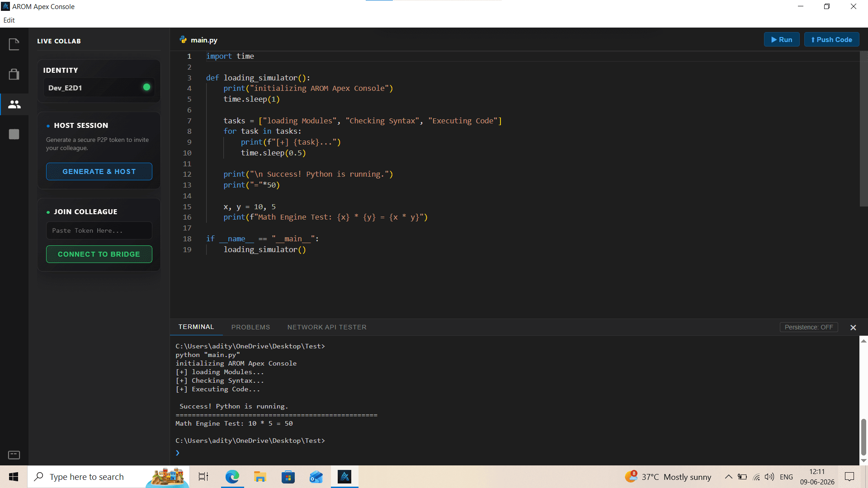This screenshot has width=868, height=488.
Task: Click the square panel icon in sidebar
Action: (x=14, y=134)
